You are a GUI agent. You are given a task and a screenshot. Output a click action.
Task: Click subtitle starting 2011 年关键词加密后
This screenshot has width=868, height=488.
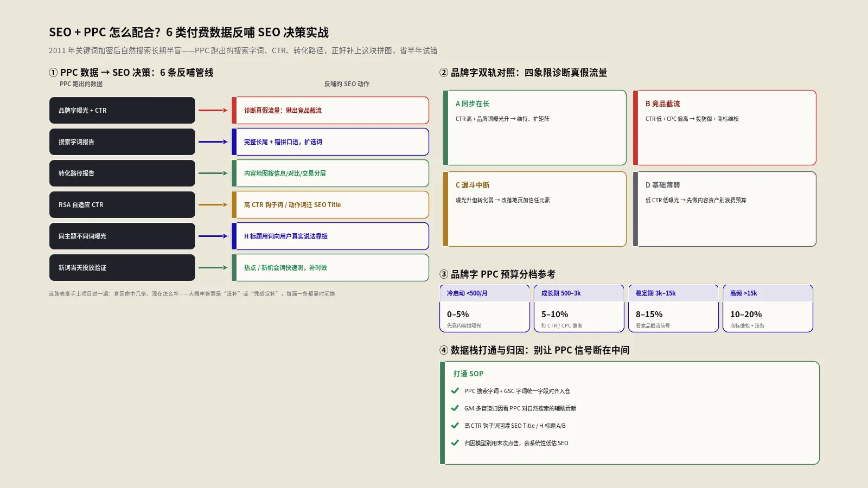[x=243, y=50]
